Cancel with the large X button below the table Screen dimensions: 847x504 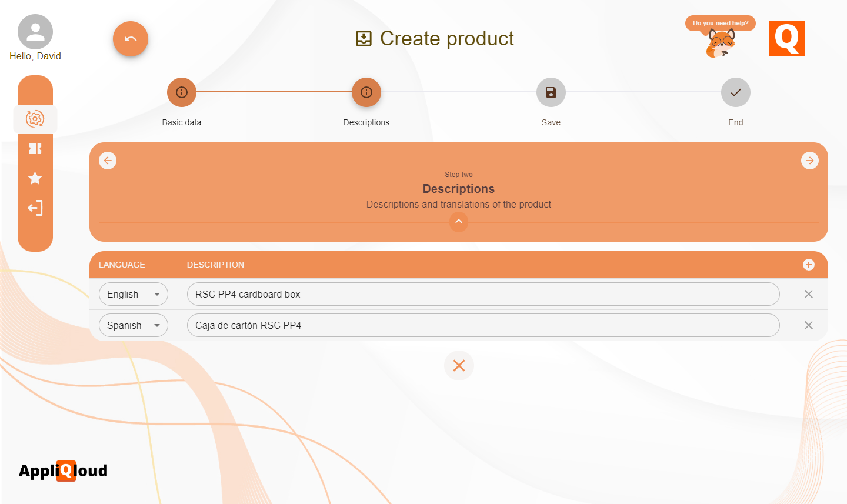click(459, 365)
